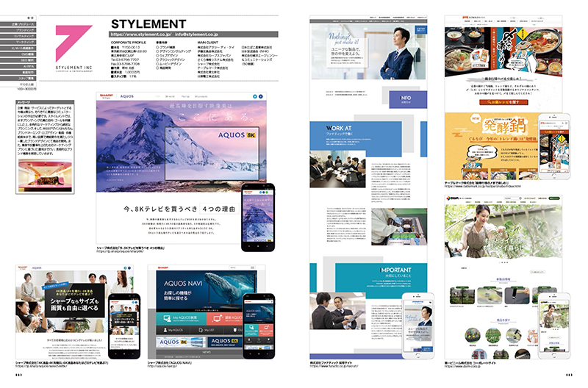Click the hamburger menu icon on AQUOS NAVI page
Image resolution: width=588 pixels, height=388 pixels.
click(x=253, y=267)
